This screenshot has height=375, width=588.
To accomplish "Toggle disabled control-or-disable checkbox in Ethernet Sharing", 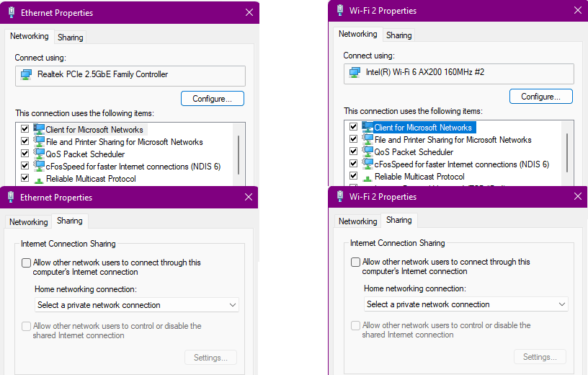I will click(x=26, y=326).
